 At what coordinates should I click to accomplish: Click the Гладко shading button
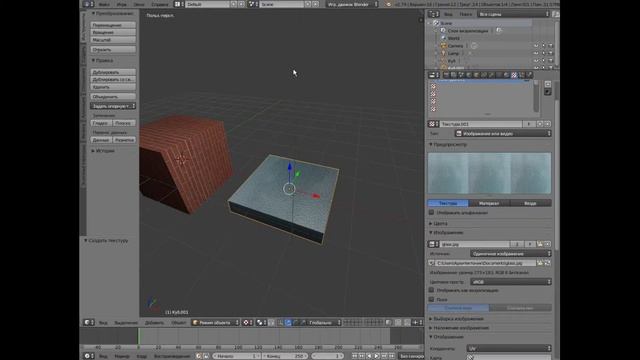[x=101, y=123]
